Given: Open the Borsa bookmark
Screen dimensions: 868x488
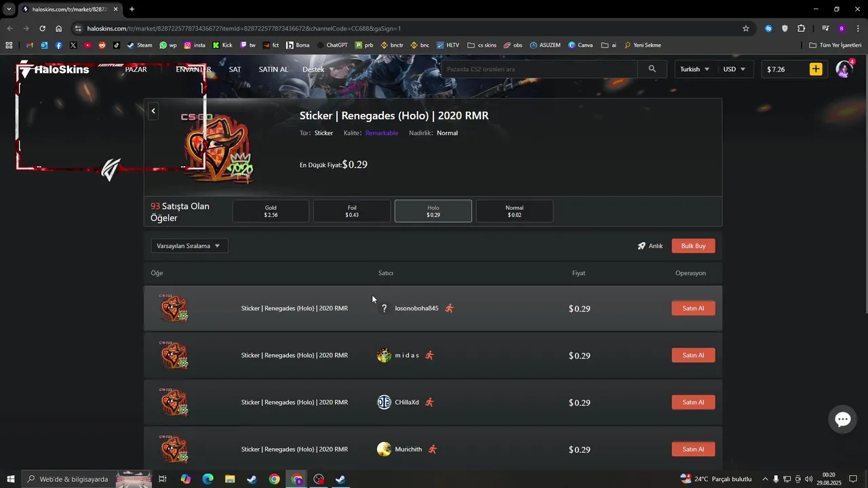Looking at the screenshot, I should point(298,45).
